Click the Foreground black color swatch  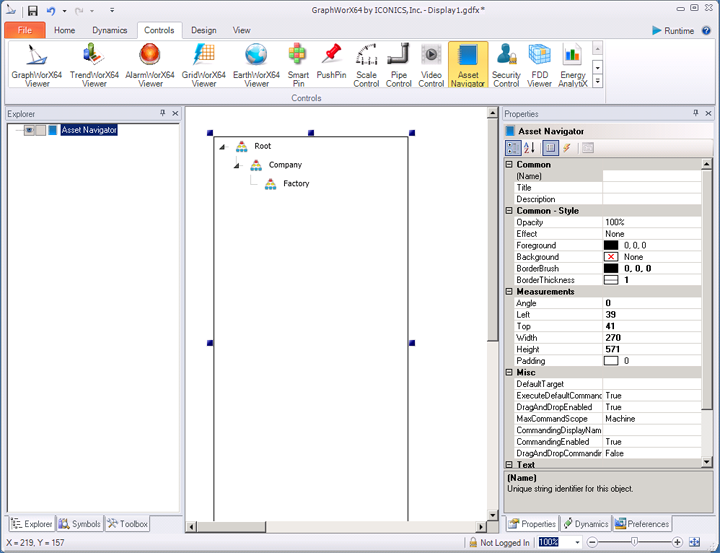(x=611, y=246)
